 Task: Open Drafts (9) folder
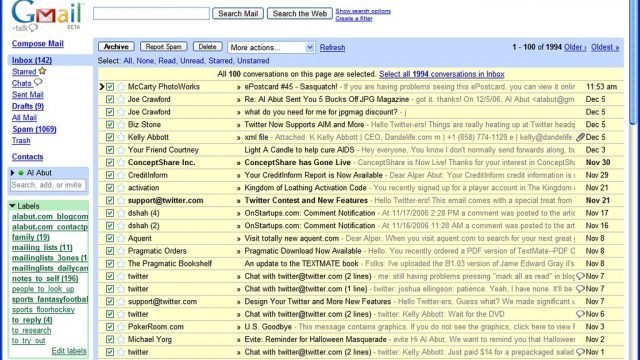tap(28, 106)
